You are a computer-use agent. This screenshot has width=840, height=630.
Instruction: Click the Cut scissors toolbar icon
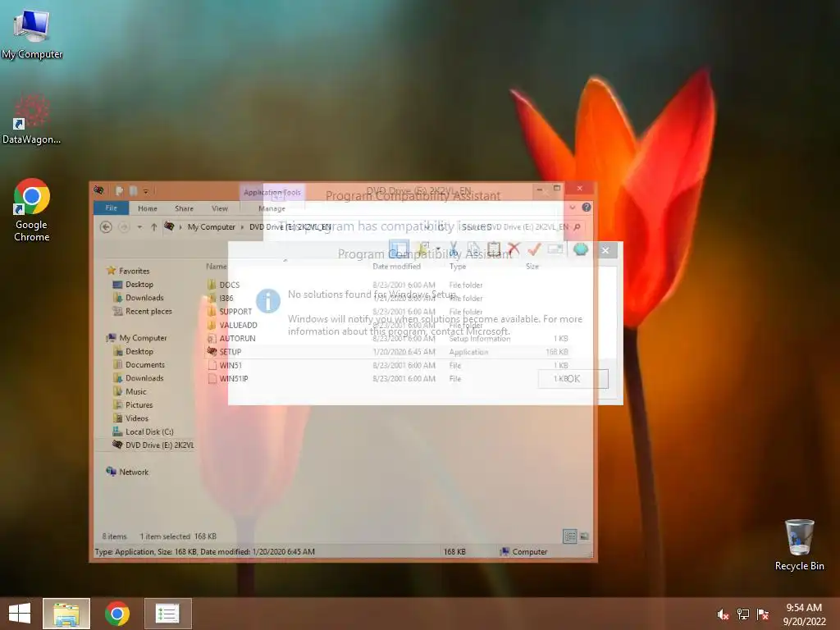(454, 249)
